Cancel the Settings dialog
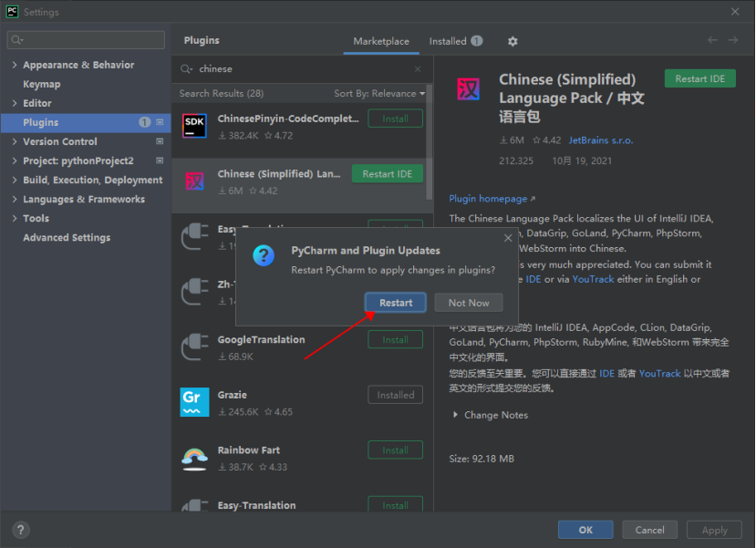The height and width of the screenshot is (548, 756). pyautogui.click(x=649, y=530)
